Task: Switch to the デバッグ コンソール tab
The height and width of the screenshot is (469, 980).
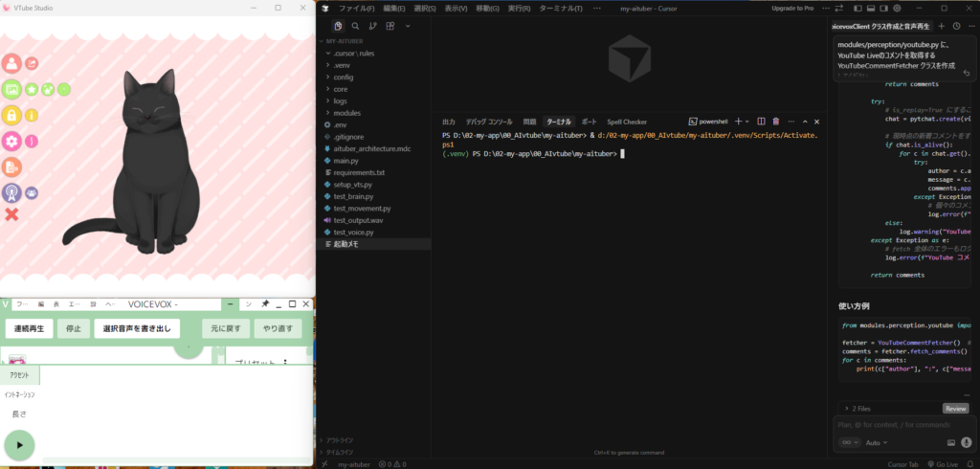Action: click(488, 123)
